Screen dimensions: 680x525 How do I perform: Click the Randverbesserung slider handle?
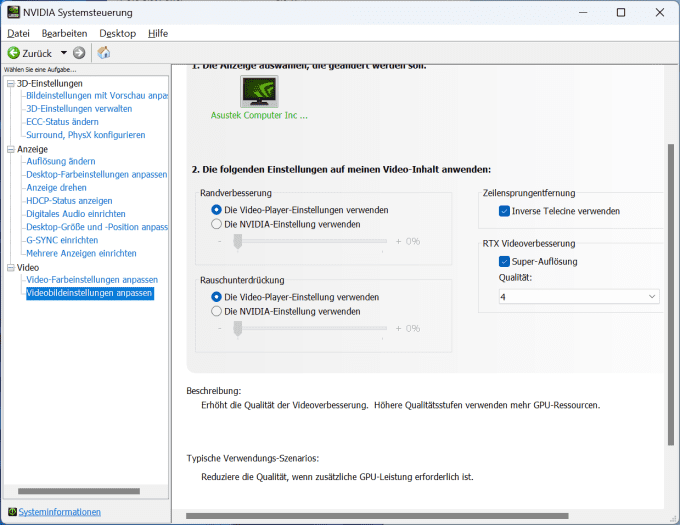238,242
